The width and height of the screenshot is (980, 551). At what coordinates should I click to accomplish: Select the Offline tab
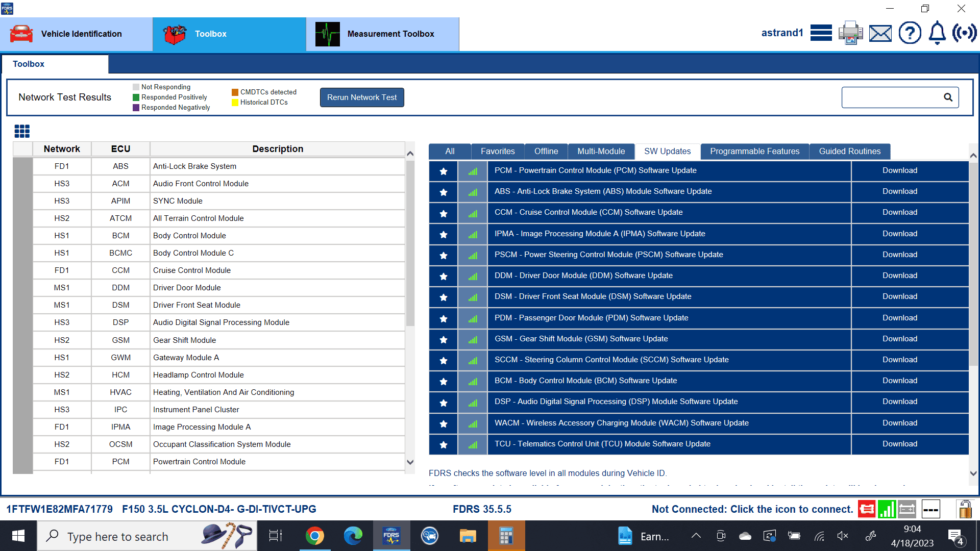coord(546,152)
